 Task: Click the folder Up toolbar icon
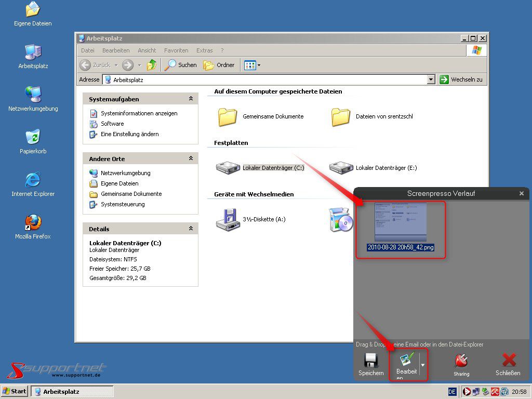pos(152,65)
